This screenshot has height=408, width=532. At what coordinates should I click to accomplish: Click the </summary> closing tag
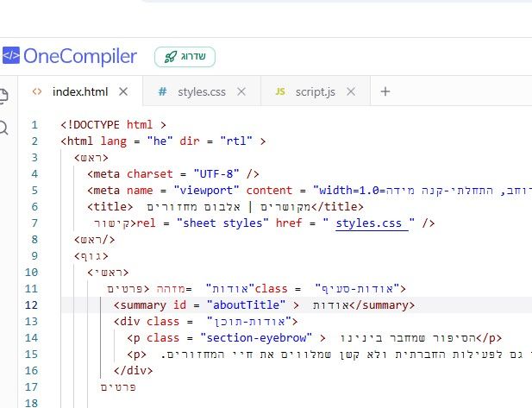(x=382, y=305)
